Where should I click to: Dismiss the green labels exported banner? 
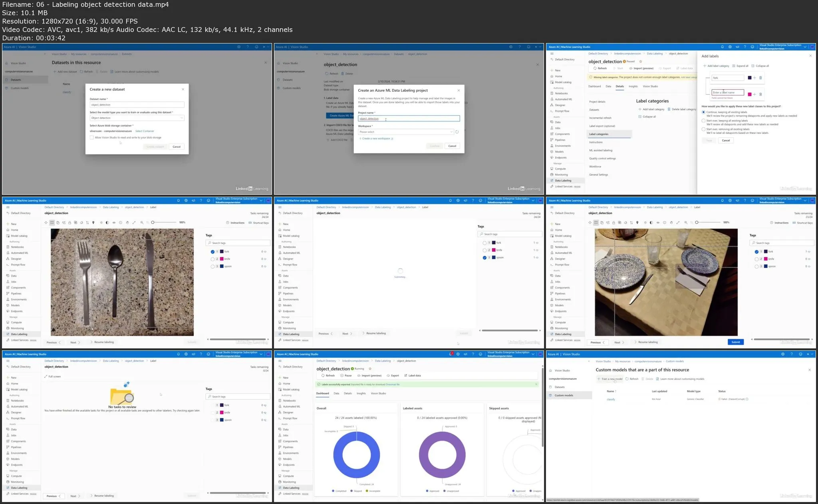[x=536, y=384]
